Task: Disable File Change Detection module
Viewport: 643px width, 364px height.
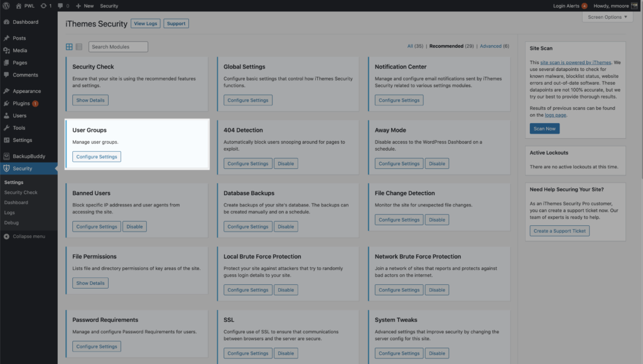Action: click(x=437, y=220)
